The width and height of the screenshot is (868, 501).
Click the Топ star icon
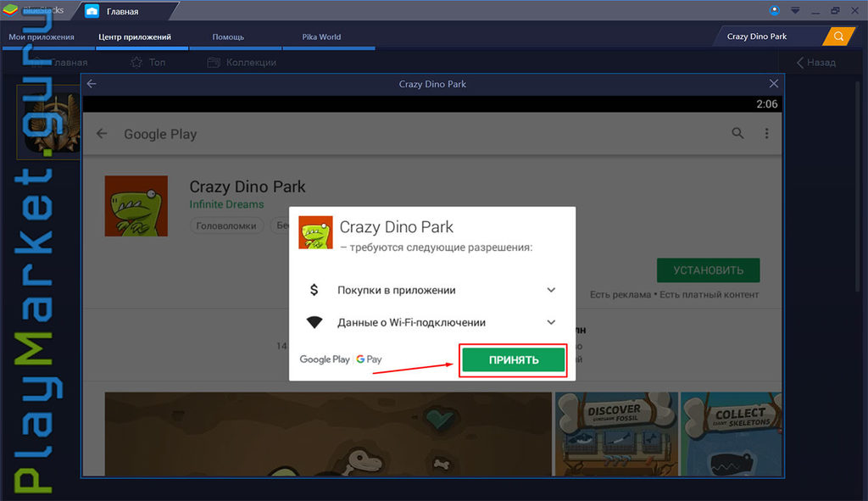tap(136, 63)
